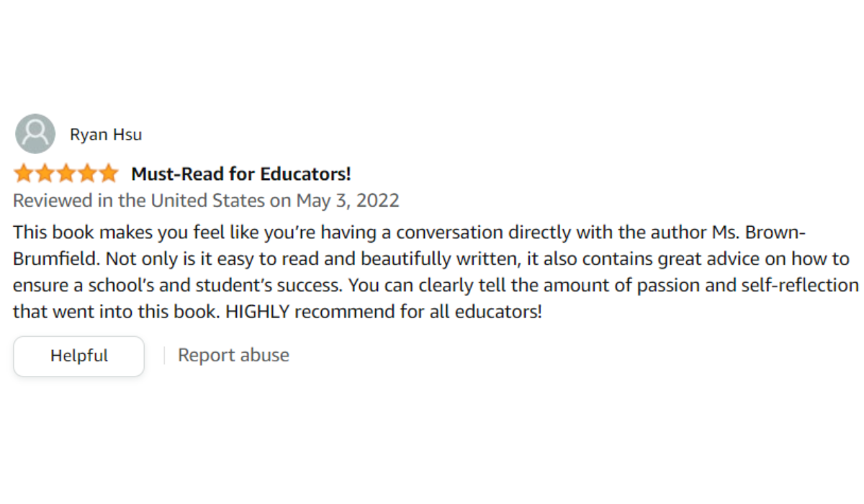The image size is (864, 504).
Task: Click the first orange rating star
Action: 24,174
